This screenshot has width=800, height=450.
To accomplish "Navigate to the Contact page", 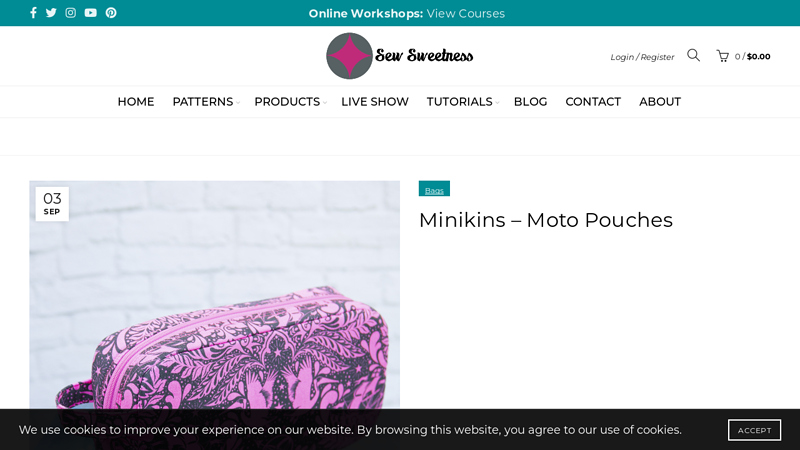I will [593, 102].
